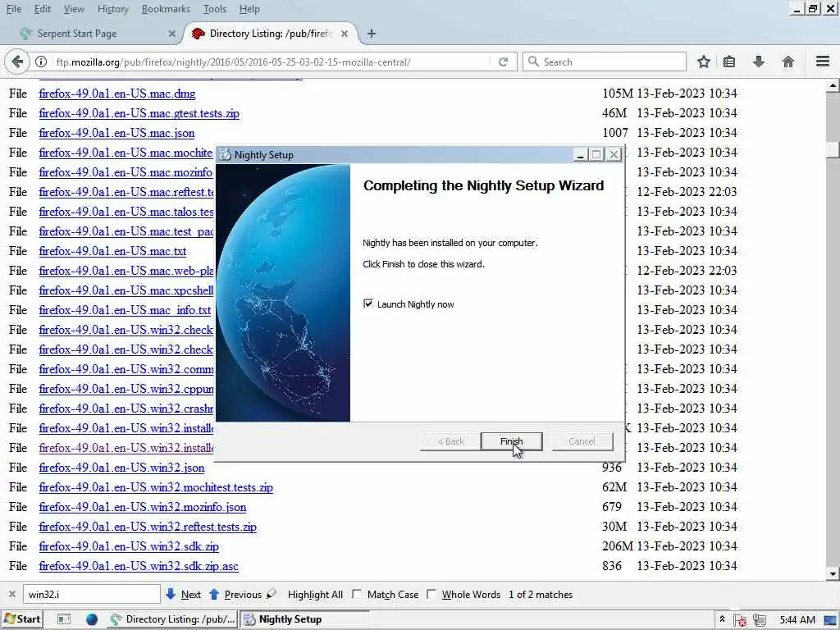Click the 1 of 2 matches text
Image resolution: width=840 pixels, height=630 pixels.
[x=541, y=595]
